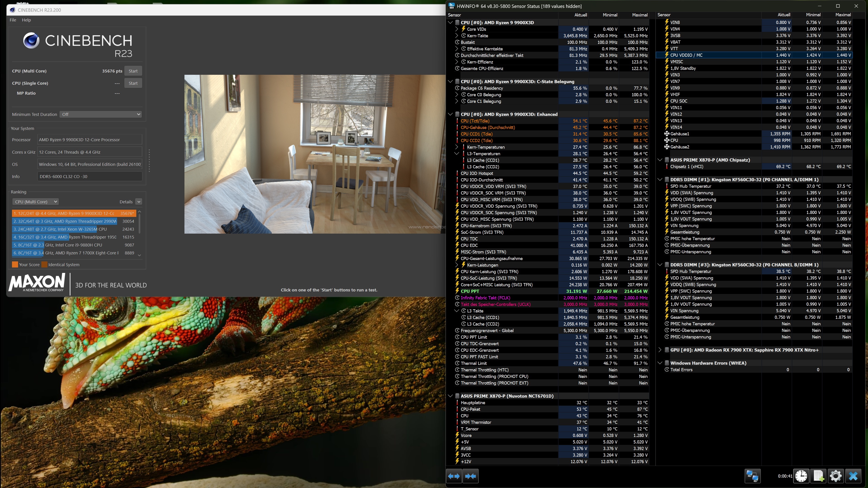Open the Minimum Test Duration dropdown
This screenshot has height=488, width=868.
(100, 114)
